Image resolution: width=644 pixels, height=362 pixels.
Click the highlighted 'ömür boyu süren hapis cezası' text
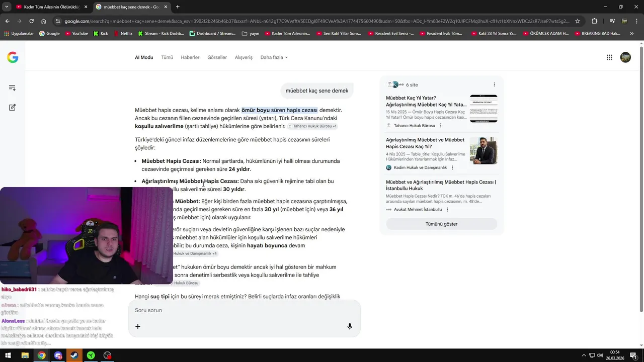pos(279,110)
